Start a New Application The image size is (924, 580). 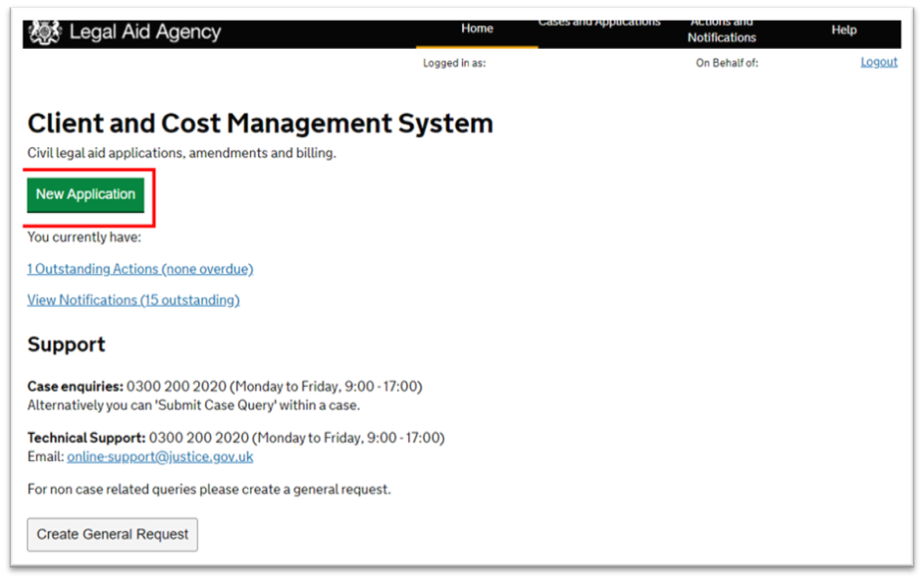pyautogui.click(x=86, y=195)
